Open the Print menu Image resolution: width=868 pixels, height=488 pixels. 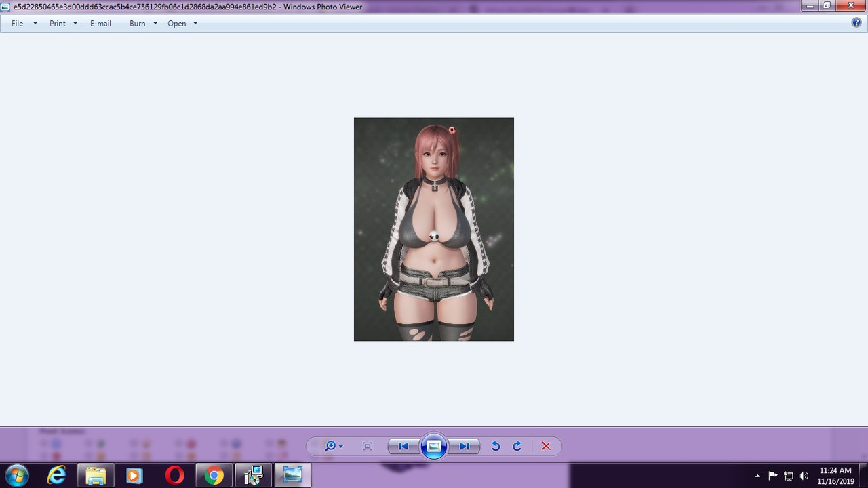(x=58, y=23)
